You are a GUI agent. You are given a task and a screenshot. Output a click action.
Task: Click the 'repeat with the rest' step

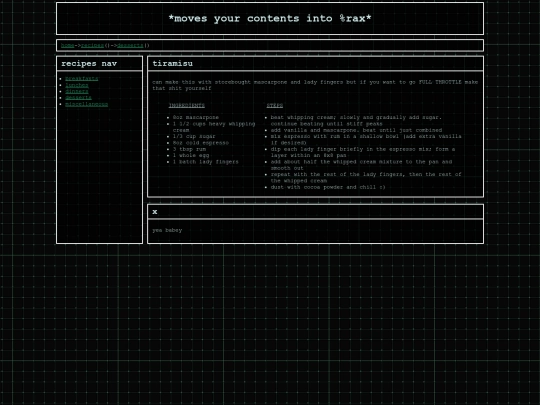point(366,177)
